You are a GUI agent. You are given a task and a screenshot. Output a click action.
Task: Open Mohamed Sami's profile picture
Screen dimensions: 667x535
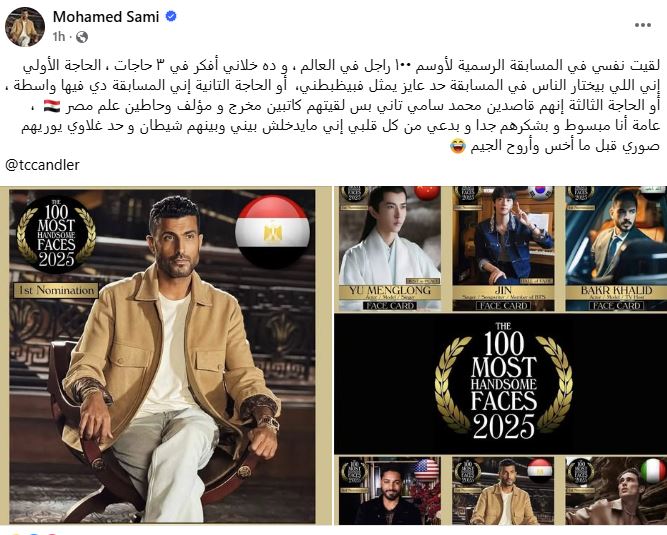click(25, 26)
